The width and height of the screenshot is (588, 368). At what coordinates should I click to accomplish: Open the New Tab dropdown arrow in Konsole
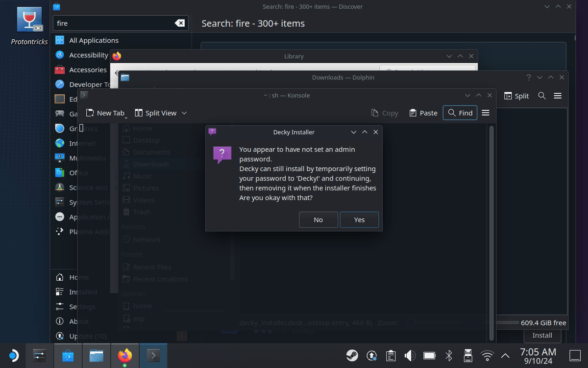[126, 117]
